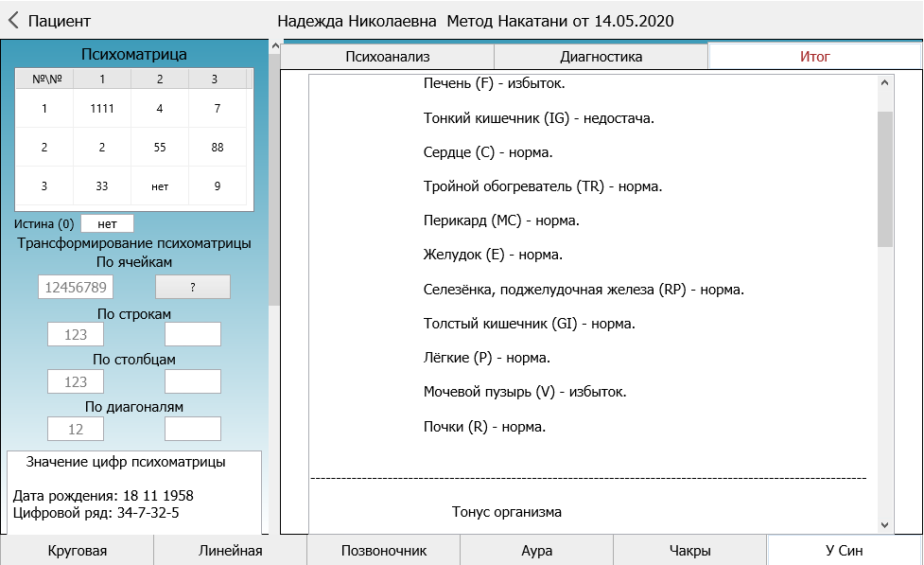This screenshot has height=565, width=924.
Task: Select the У Син tab
Action: point(844,551)
